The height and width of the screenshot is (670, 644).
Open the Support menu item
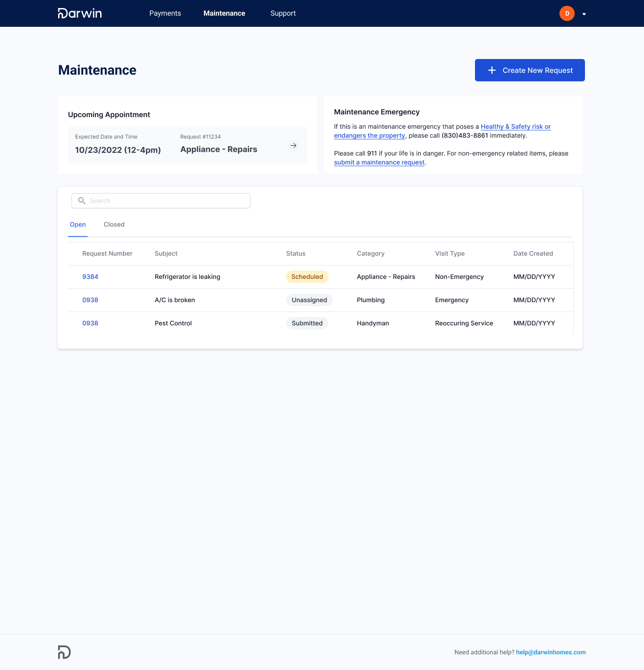coord(283,13)
